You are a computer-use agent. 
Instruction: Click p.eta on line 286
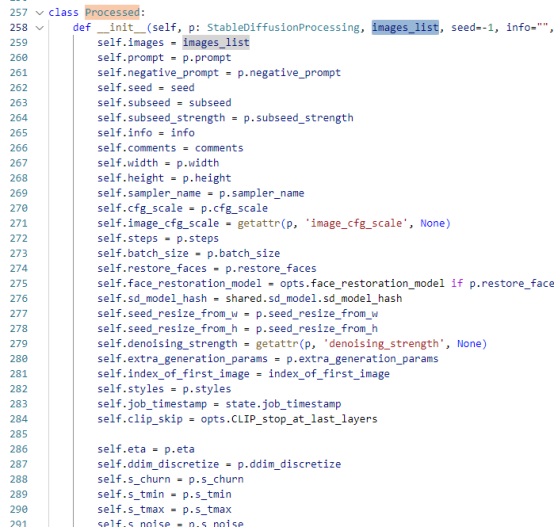pos(179,449)
